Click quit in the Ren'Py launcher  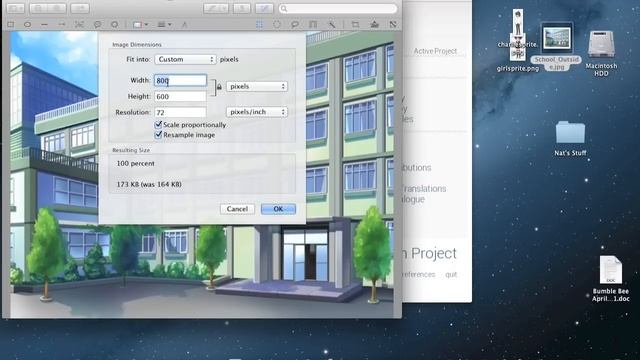point(451,275)
